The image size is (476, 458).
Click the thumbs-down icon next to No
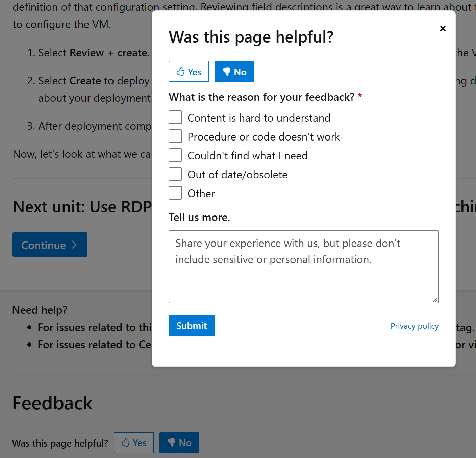point(227,71)
